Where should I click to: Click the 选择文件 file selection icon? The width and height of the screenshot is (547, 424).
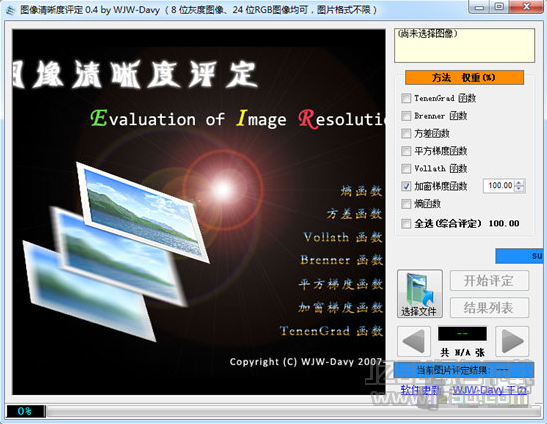click(420, 293)
